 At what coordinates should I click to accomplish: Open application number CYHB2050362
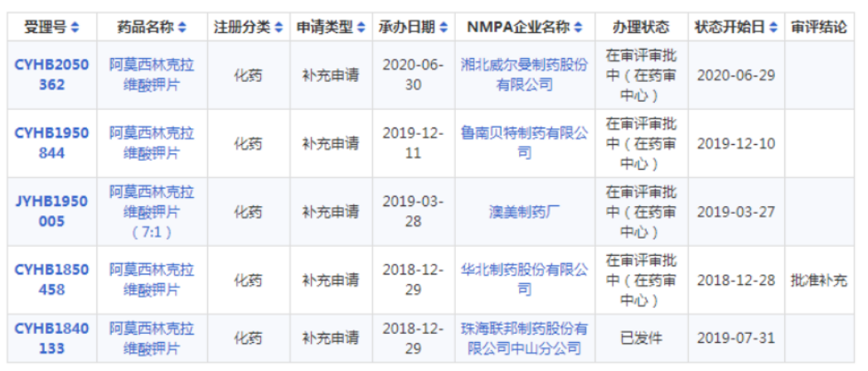51,75
